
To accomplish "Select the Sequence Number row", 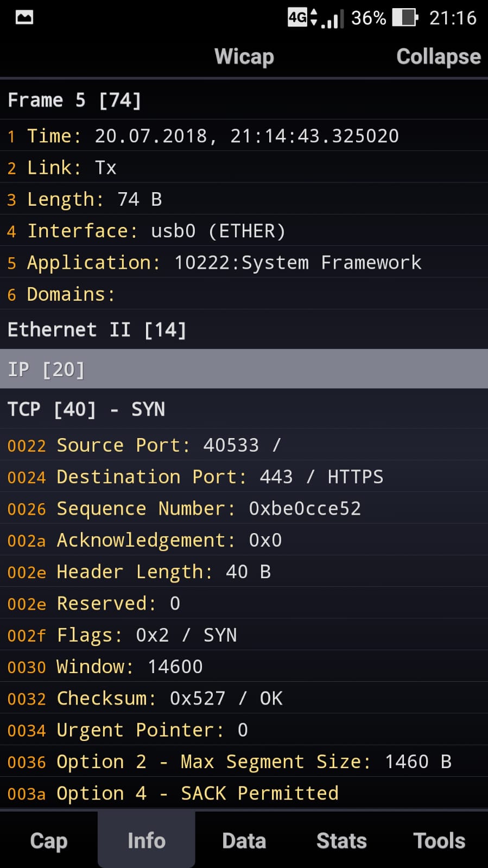I will pyautogui.click(x=244, y=508).
